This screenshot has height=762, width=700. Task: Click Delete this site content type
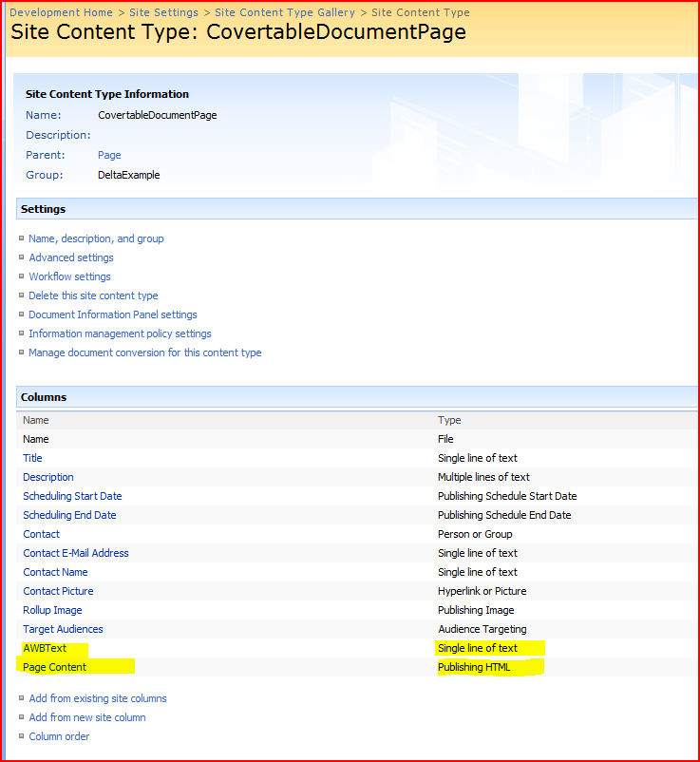click(93, 295)
